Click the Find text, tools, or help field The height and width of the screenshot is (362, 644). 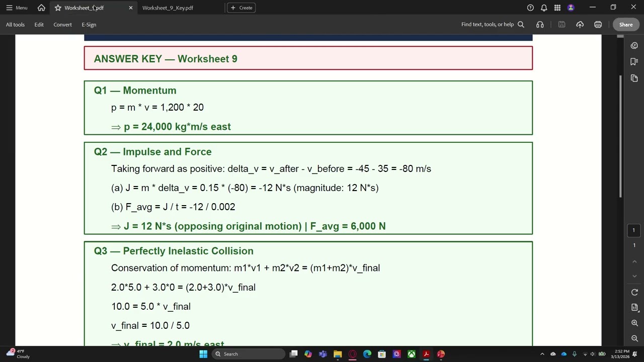(x=488, y=24)
